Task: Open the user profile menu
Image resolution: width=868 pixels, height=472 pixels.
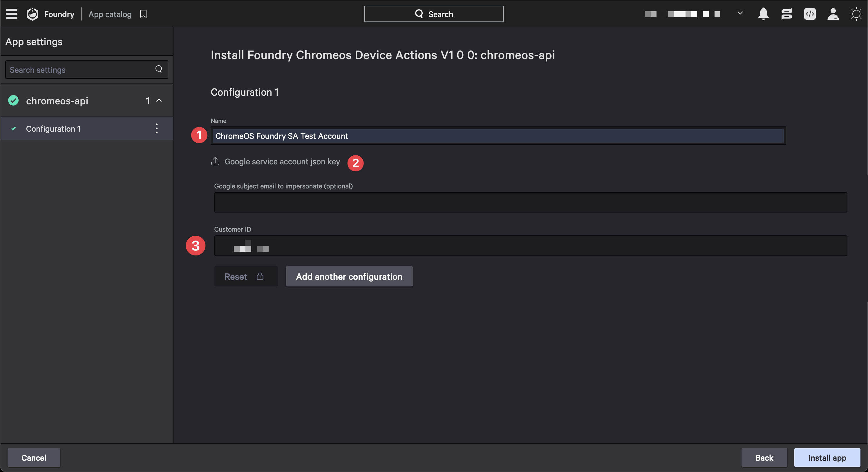Action: click(x=833, y=14)
